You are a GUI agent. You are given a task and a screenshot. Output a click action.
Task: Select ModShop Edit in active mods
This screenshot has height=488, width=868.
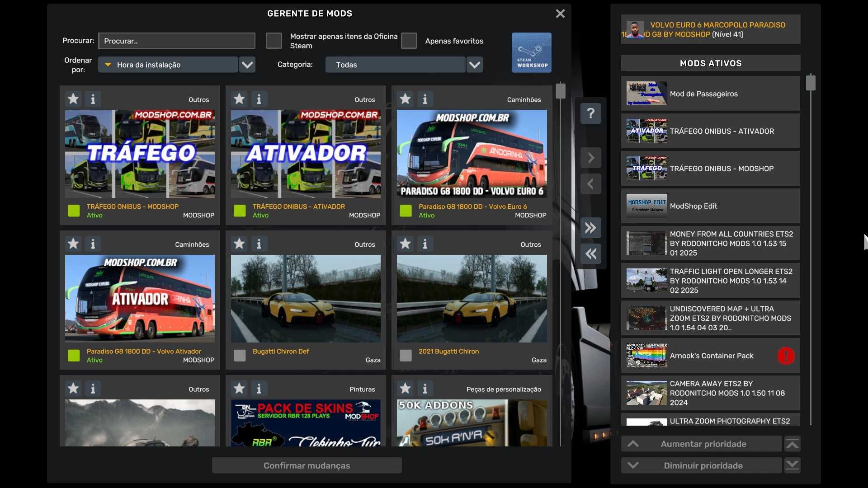pos(710,206)
